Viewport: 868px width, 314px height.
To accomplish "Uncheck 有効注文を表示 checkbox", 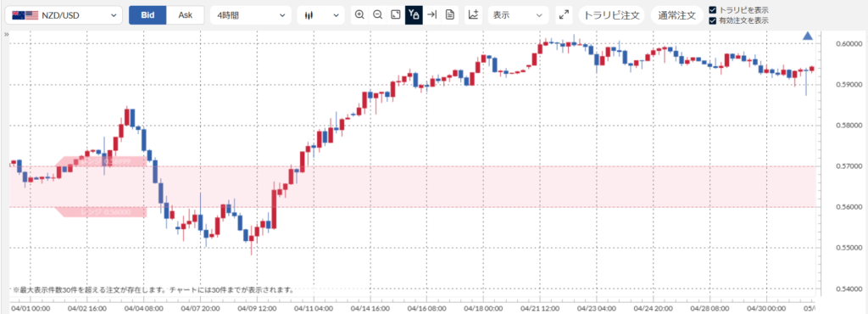I will pyautogui.click(x=712, y=20).
